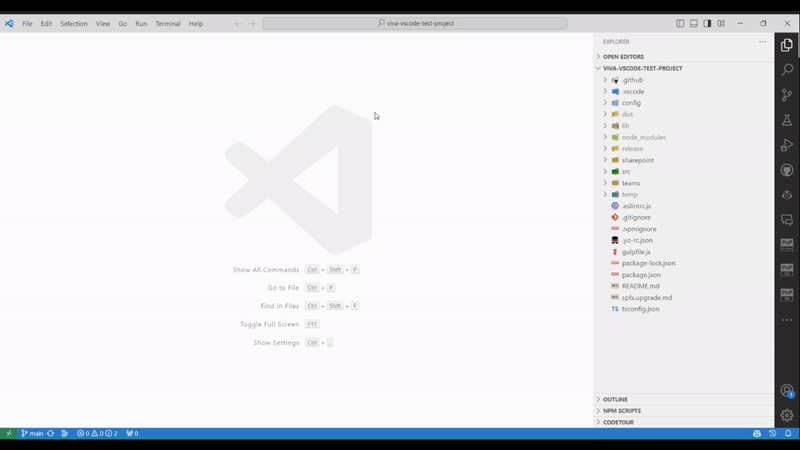Click the viva-vscode-test-project command center search box
800x450 pixels.
pos(414,23)
